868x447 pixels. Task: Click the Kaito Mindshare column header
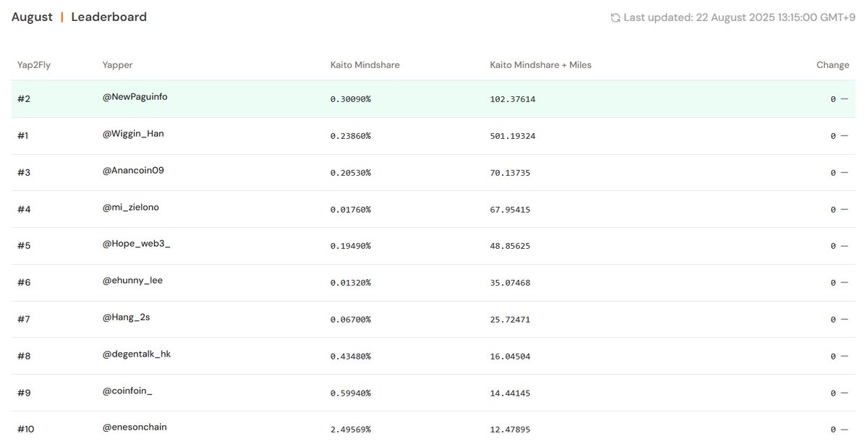(365, 65)
